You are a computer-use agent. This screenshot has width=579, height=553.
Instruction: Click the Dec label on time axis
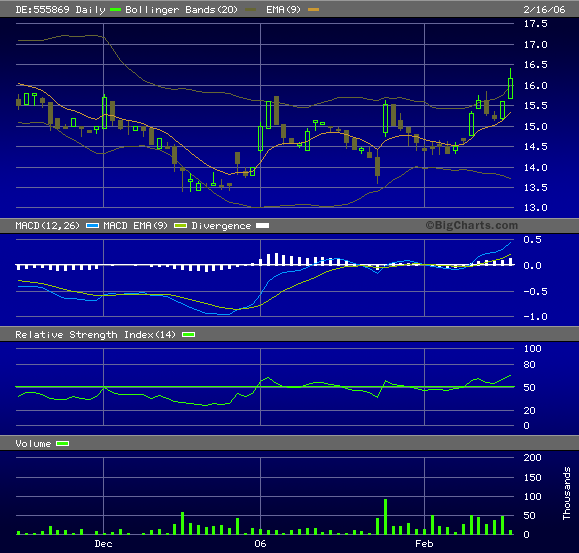click(103, 544)
